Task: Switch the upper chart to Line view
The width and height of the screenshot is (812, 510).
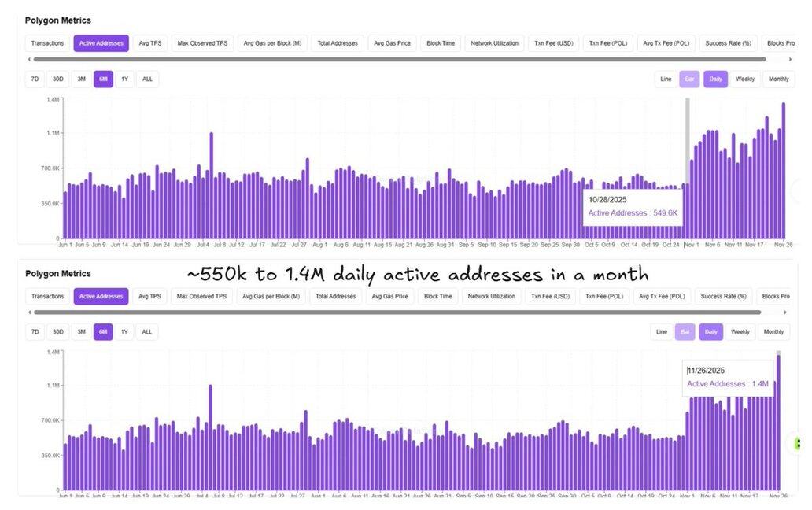Action: coord(666,79)
